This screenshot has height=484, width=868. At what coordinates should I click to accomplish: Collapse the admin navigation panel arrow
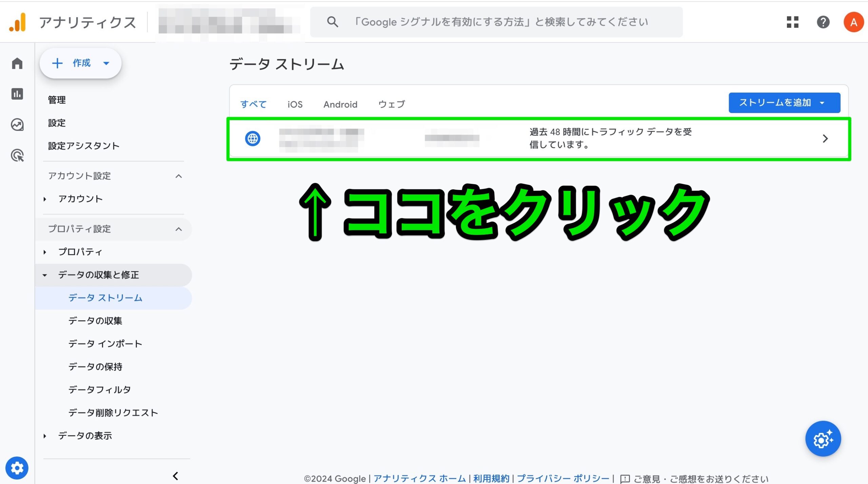(175, 476)
